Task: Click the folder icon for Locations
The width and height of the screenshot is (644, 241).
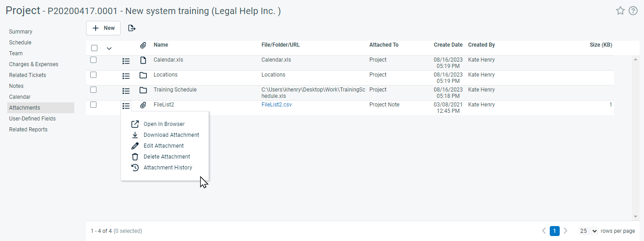Action: 143,75
